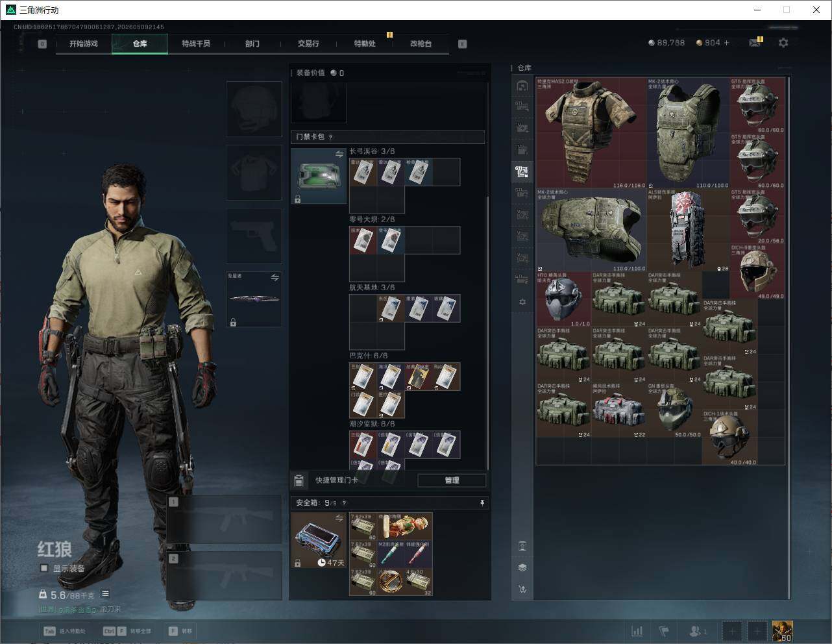The width and height of the screenshot is (832, 644).
Task: Click the empty helmet equipment slot
Action: click(x=254, y=108)
